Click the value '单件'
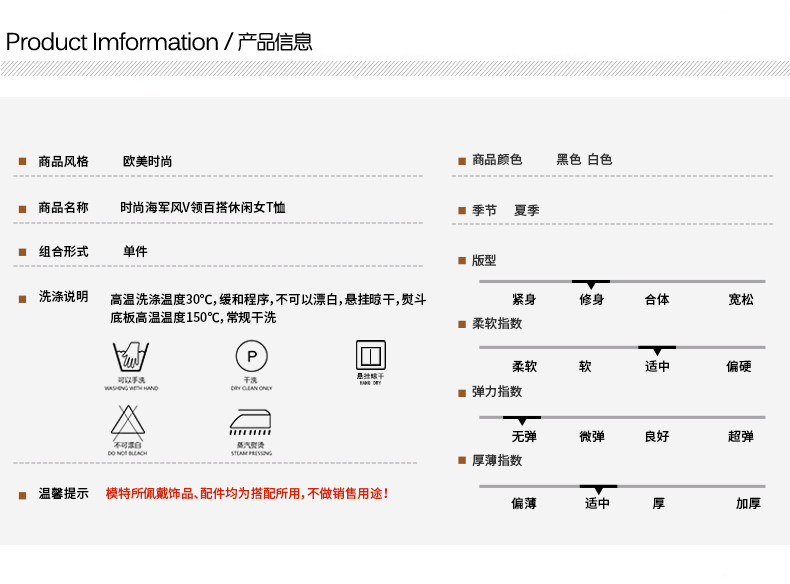 click(x=135, y=251)
